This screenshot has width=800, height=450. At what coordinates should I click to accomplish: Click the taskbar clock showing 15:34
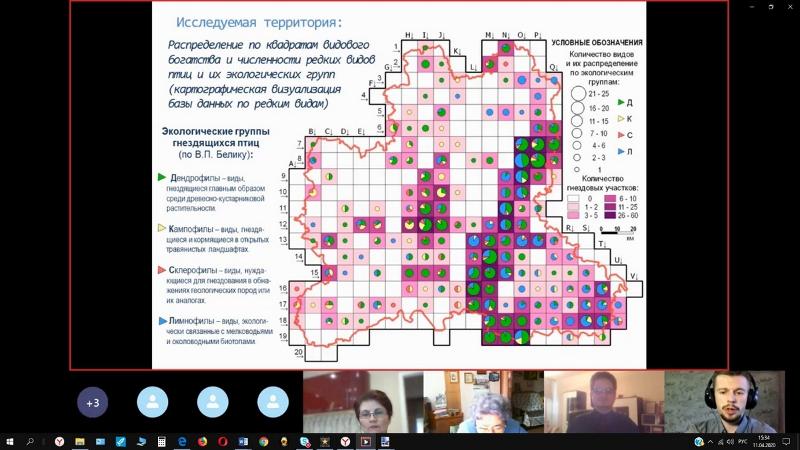[x=766, y=441]
